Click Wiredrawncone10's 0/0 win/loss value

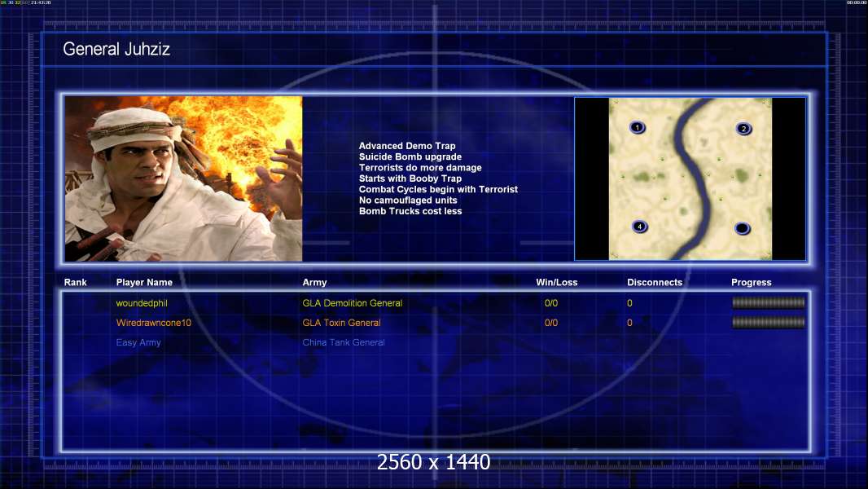pyautogui.click(x=551, y=323)
